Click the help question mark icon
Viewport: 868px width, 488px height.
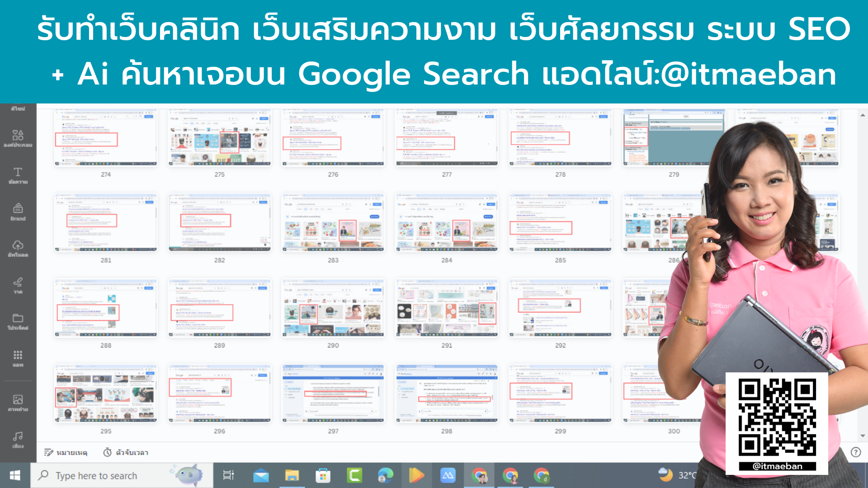point(855,452)
